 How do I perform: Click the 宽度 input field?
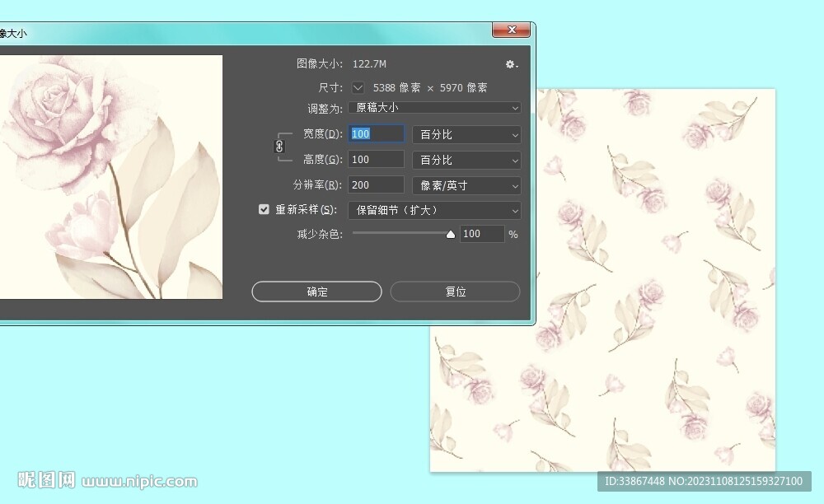(x=377, y=134)
